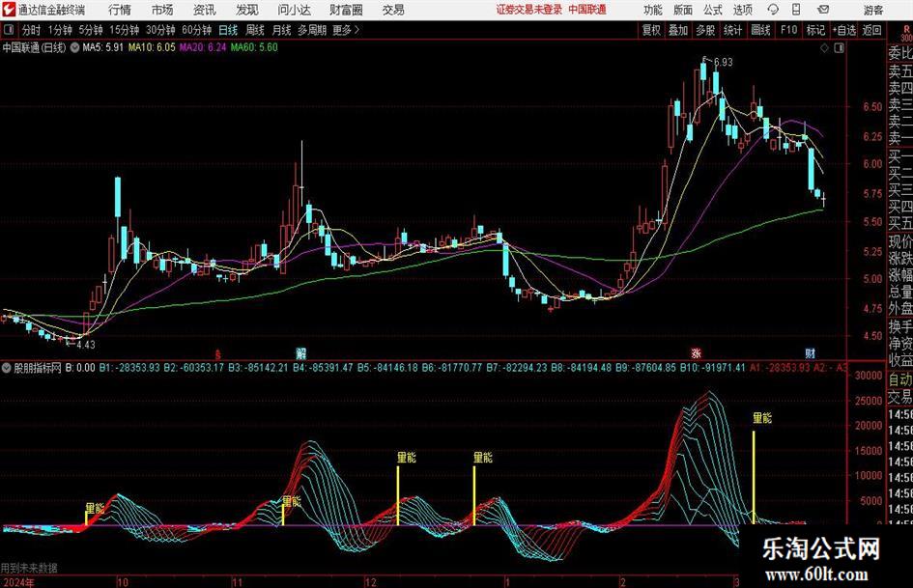Click the 画线 drawing button
The image size is (913, 588).
[761, 30]
